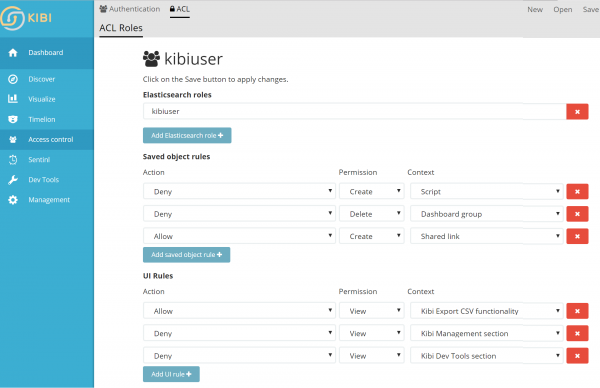Open Action dropdown for Dev Tools section rule
600x388 pixels.
[239, 355]
